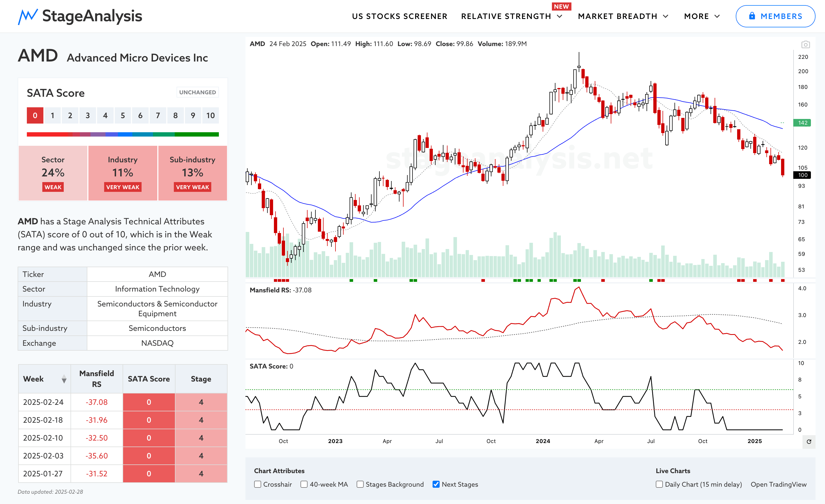This screenshot has height=504, width=825.
Task: Click the Sub-industry 13% Very Weak tile
Action: pyautogui.click(x=193, y=173)
